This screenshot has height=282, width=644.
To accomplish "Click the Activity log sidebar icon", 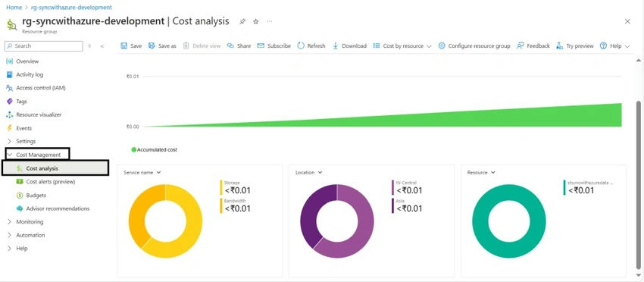I will 10,74.
